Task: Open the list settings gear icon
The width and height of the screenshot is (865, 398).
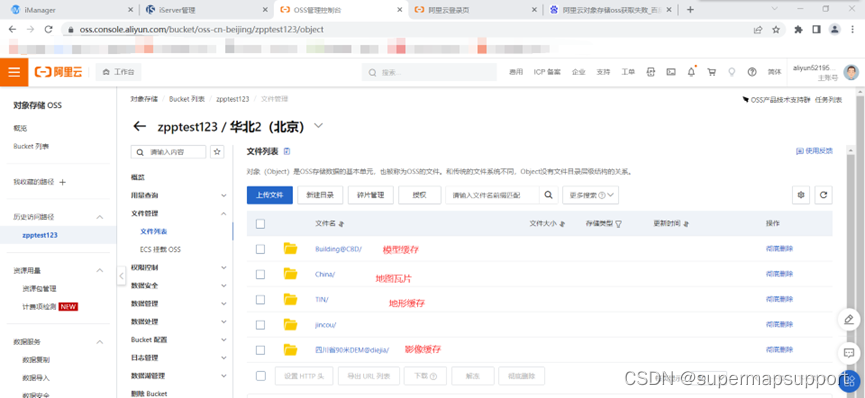Action: (801, 195)
